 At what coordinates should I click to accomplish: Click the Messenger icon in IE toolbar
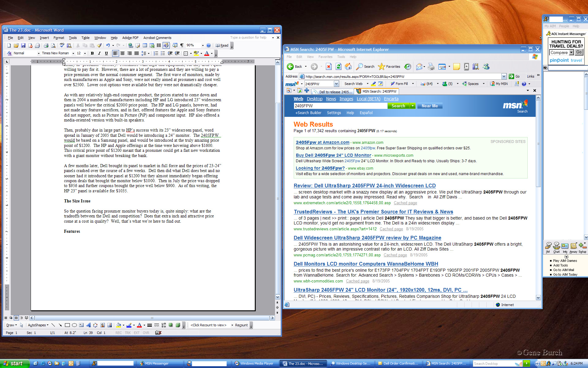tap(486, 67)
